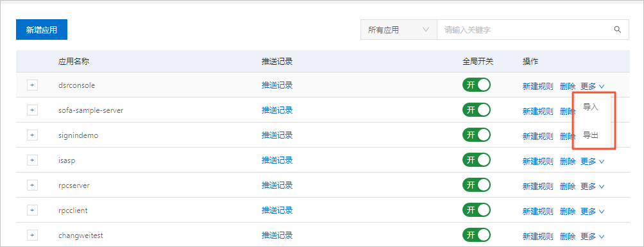Select 导出 from the dropdown menu
This screenshot has width=644, height=247.
point(591,135)
